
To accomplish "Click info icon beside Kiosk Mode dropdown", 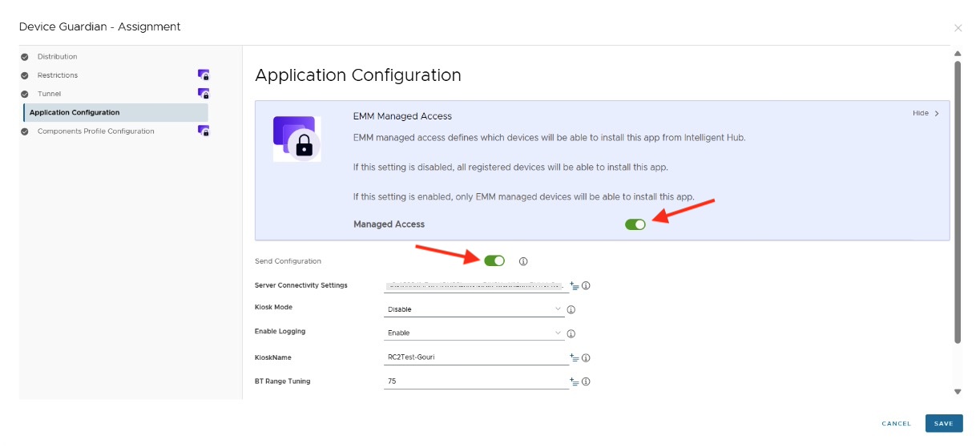I will [571, 309].
